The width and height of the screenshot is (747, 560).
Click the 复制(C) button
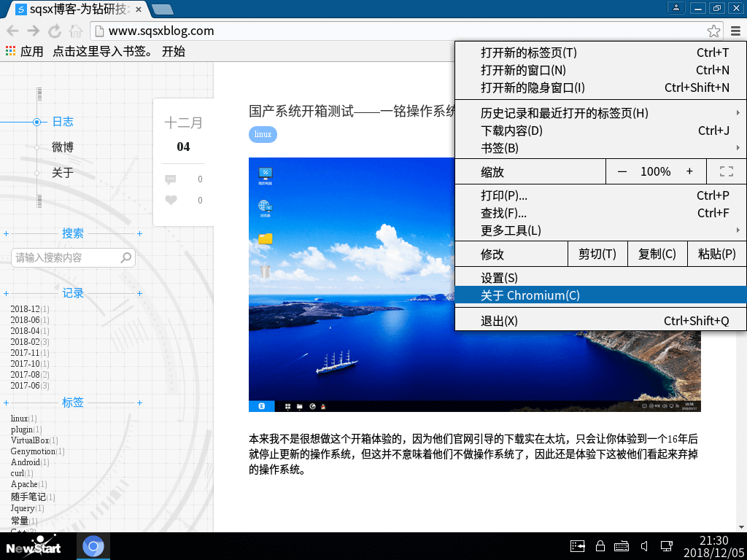point(657,254)
